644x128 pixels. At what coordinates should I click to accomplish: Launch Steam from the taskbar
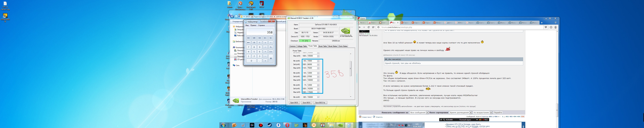click(270, 125)
